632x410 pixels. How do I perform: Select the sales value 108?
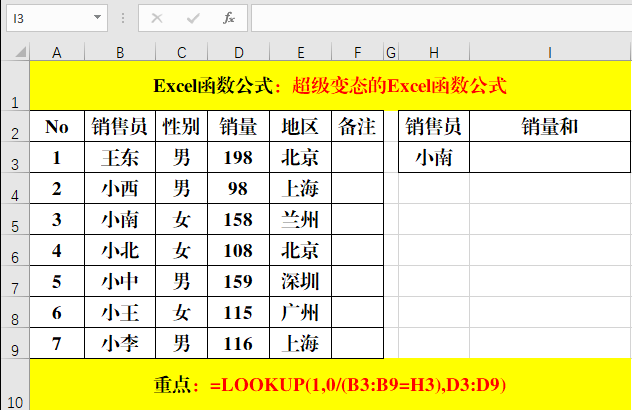point(239,250)
